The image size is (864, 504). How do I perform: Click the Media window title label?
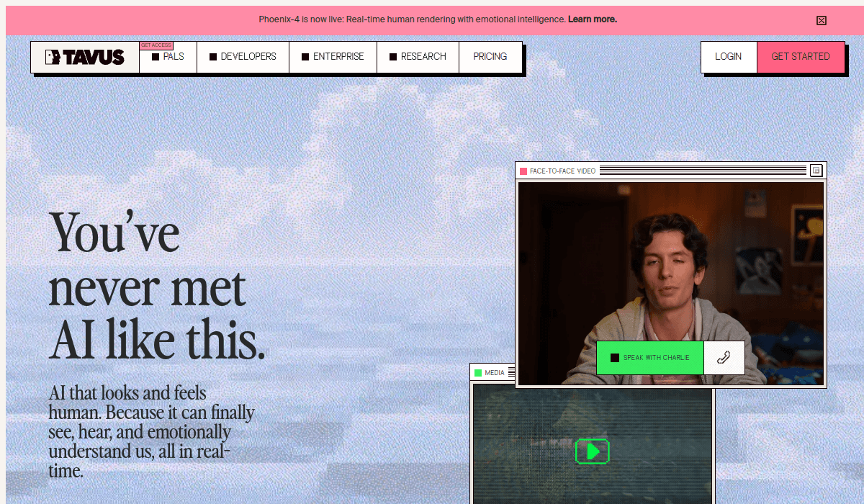point(495,372)
